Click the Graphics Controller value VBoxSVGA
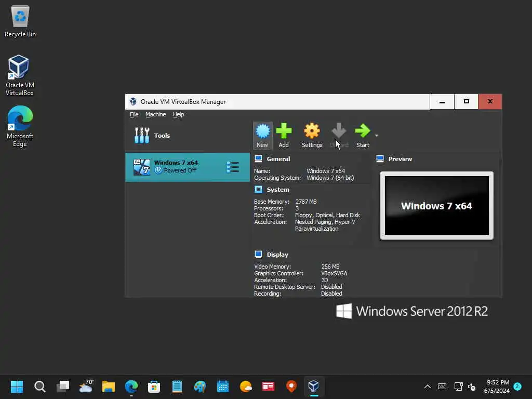532x399 pixels. (334, 273)
